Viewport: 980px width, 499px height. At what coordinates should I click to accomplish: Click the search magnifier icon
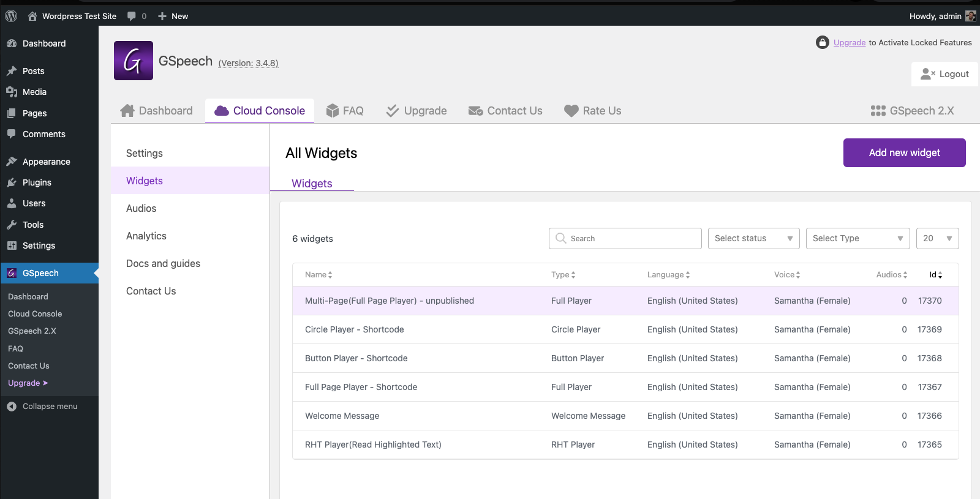(x=560, y=238)
